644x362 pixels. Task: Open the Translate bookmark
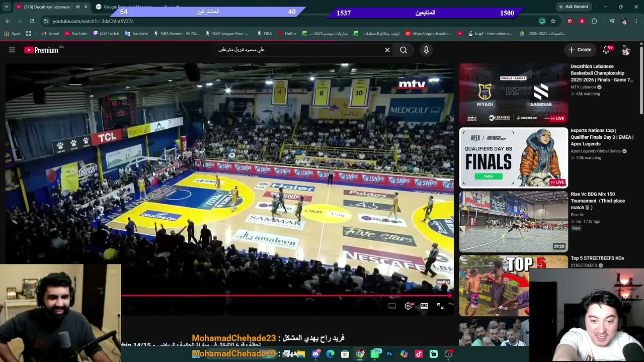tap(136, 34)
